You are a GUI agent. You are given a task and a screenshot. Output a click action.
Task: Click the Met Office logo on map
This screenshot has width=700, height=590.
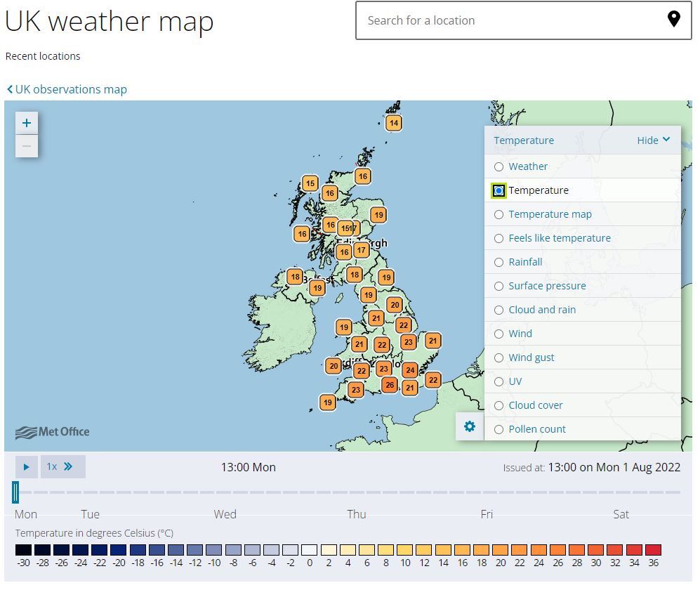[53, 432]
